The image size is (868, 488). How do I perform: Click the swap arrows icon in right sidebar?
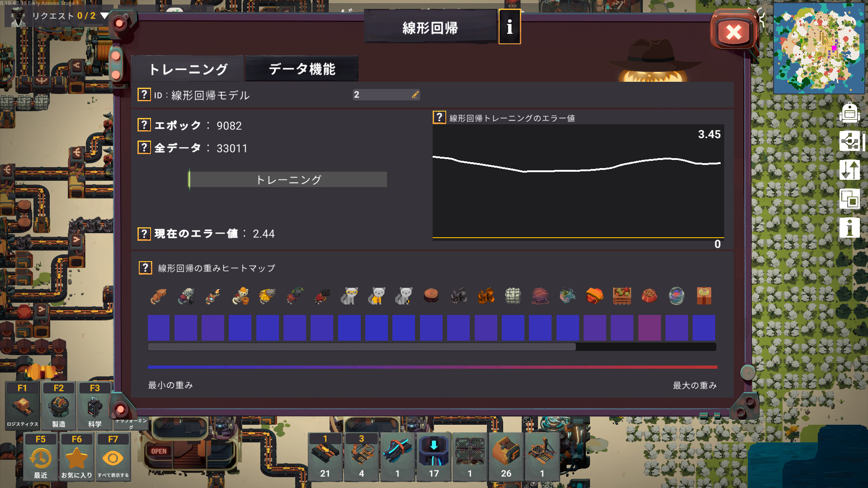click(849, 170)
